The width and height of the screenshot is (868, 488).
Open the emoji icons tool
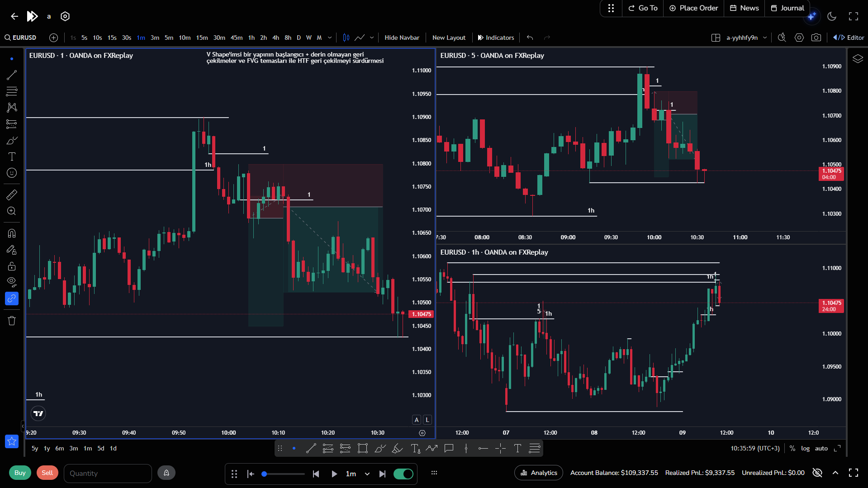[x=12, y=173]
